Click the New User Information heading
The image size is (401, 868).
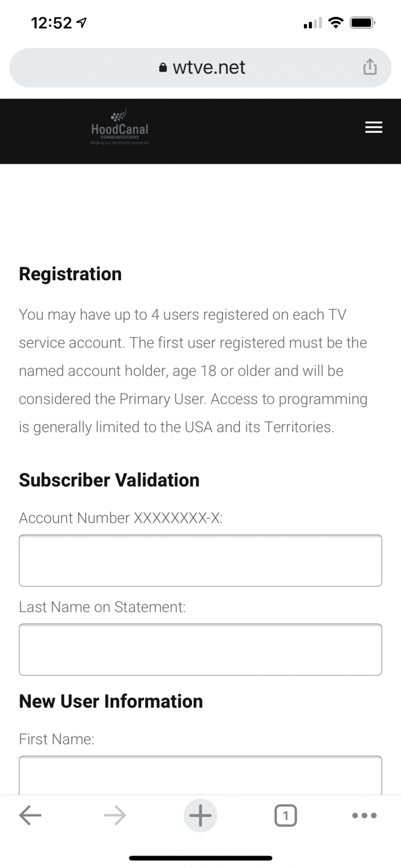[111, 701]
